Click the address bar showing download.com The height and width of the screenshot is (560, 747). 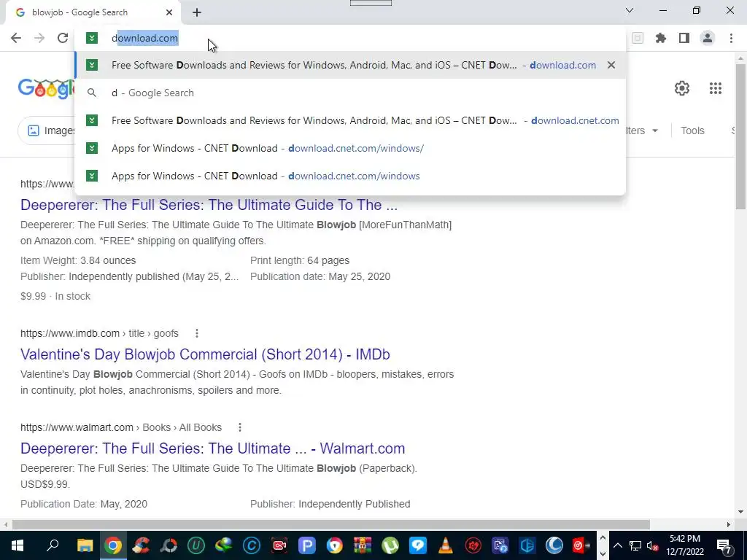click(x=350, y=38)
